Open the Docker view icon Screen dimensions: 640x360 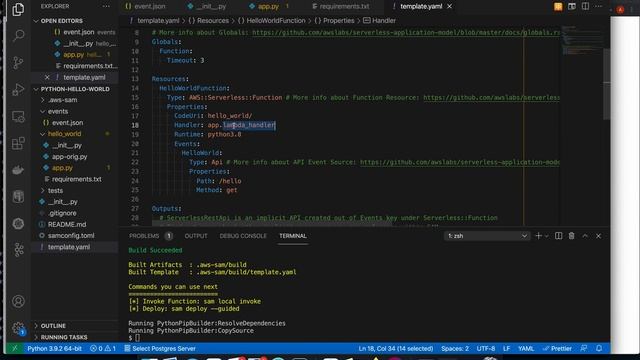click(x=18, y=170)
